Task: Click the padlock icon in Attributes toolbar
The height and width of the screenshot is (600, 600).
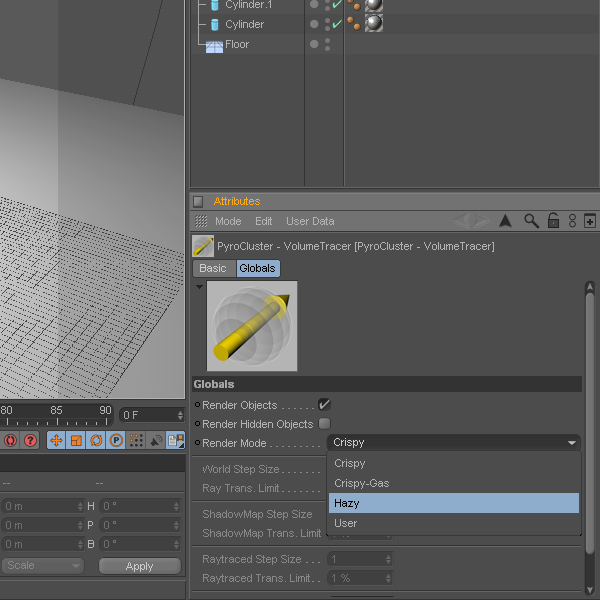Action: coord(553,220)
